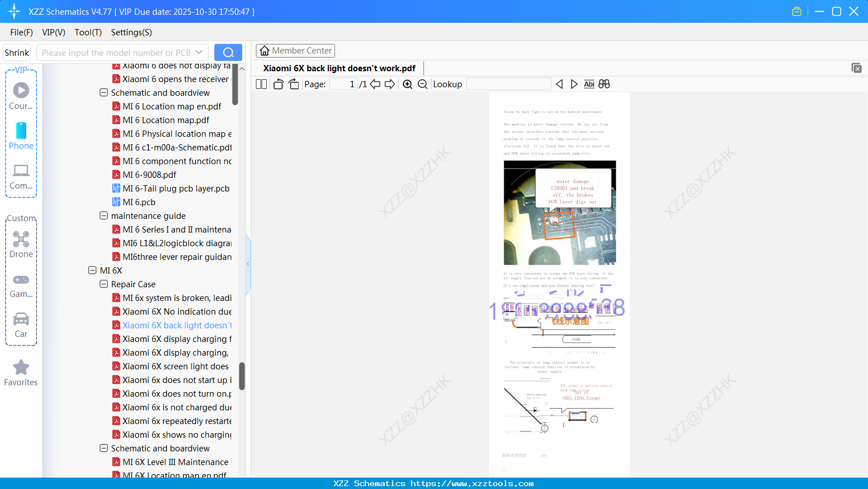Open MI6three lever repair guidance file
Viewport: 868px width, 489px height.
[177, 257]
